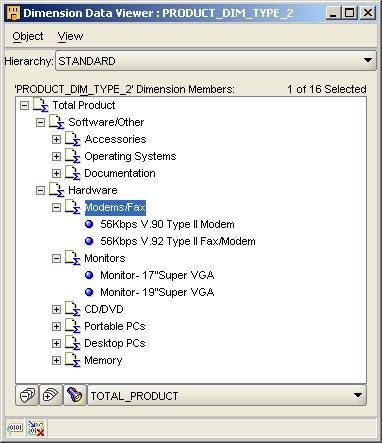Screen dimensions: 382x443
Task: Click the flashlight find icon
Action: point(75,395)
